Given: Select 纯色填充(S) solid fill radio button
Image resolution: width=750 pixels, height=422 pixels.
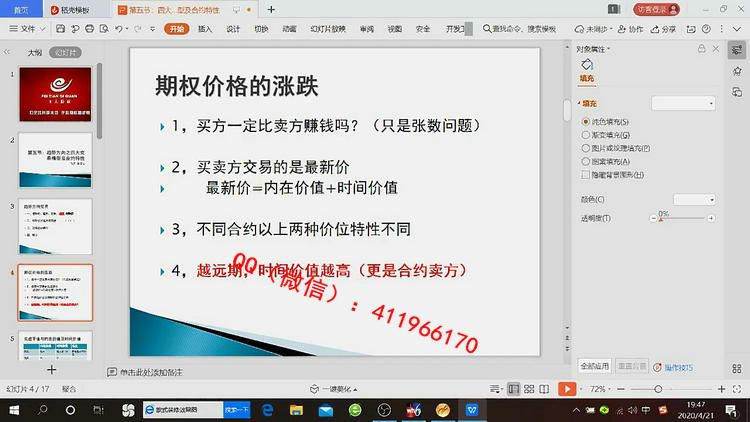Looking at the screenshot, I should 585,121.
